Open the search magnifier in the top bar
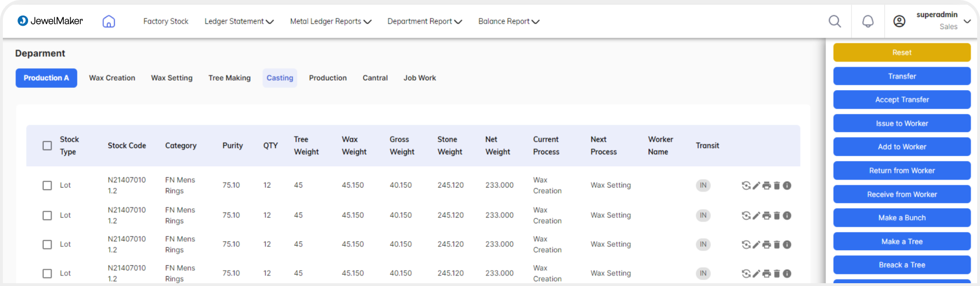 (x=835, y=21)
